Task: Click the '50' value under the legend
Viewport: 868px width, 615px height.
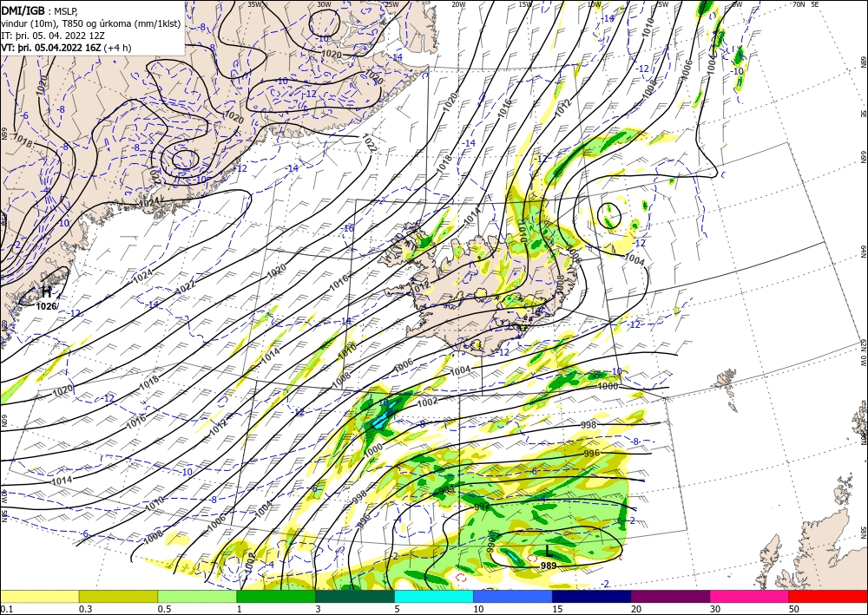Action: pos(794,609)
